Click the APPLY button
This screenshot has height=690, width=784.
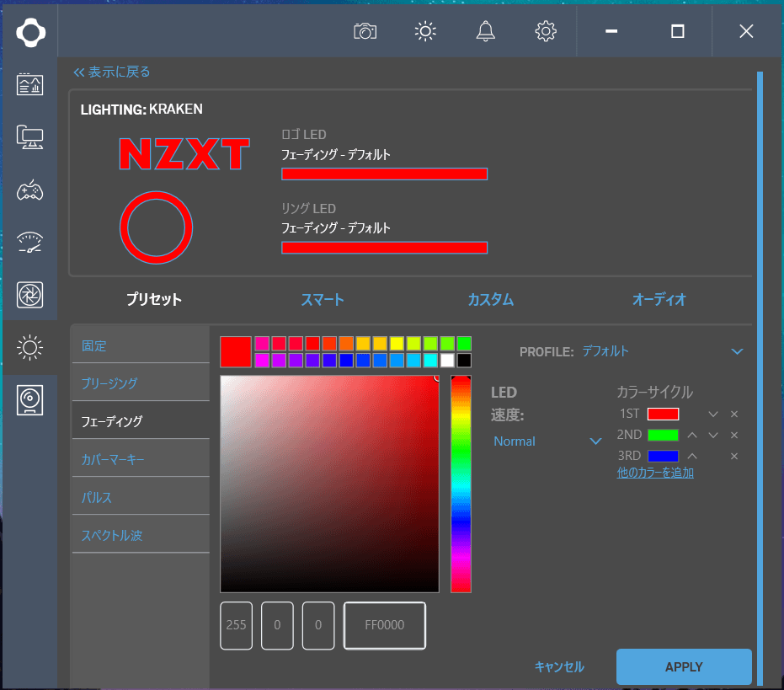[684, 666]
